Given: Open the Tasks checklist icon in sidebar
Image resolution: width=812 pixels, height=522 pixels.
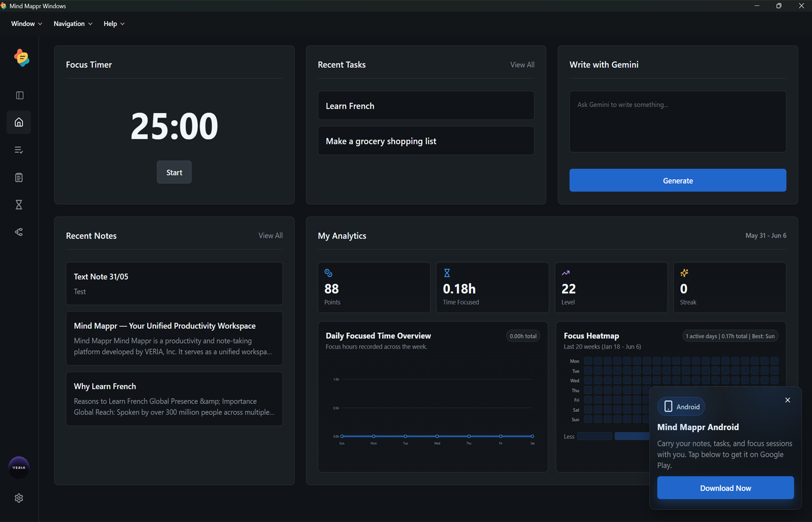Looking at the screenshot, I should [19, 150].
